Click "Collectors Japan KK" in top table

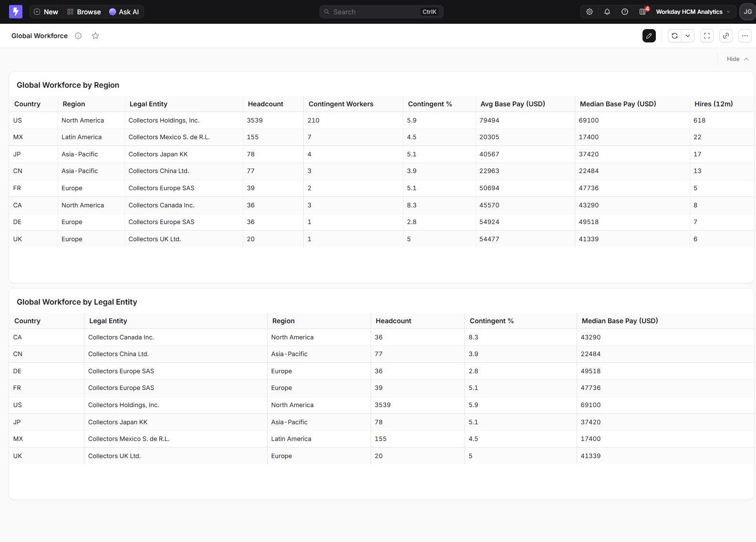(158, 154)
